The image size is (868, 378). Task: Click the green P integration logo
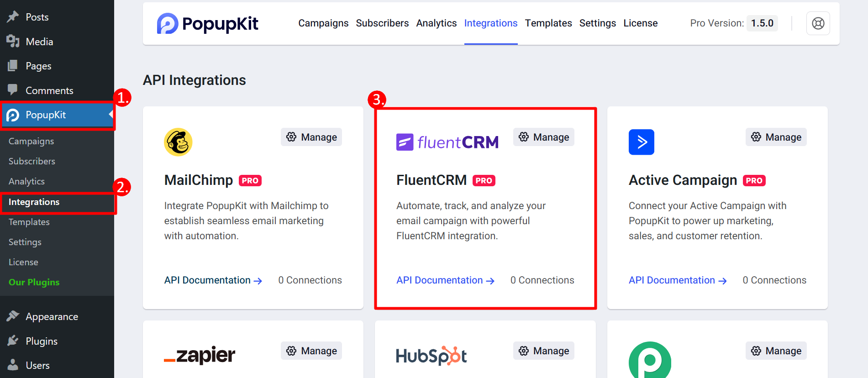650,361
